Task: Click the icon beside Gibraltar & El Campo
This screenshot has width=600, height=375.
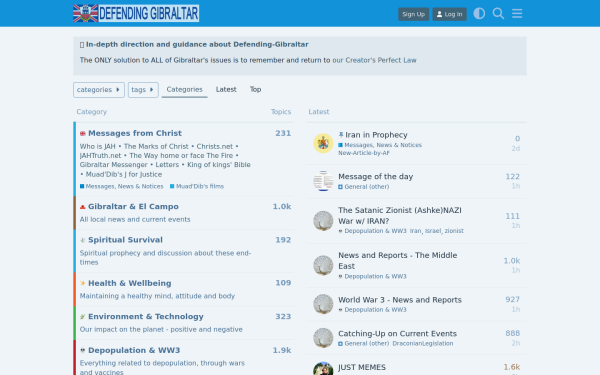Action: click(x=83, y=207)
